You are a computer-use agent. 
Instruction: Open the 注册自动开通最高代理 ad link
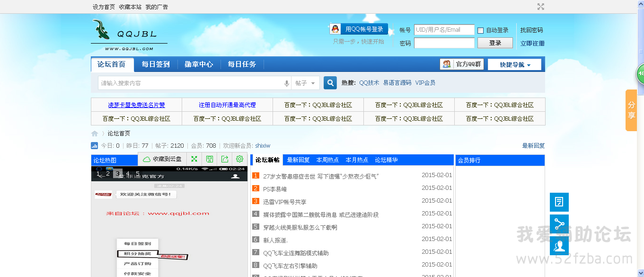[227, 105]
